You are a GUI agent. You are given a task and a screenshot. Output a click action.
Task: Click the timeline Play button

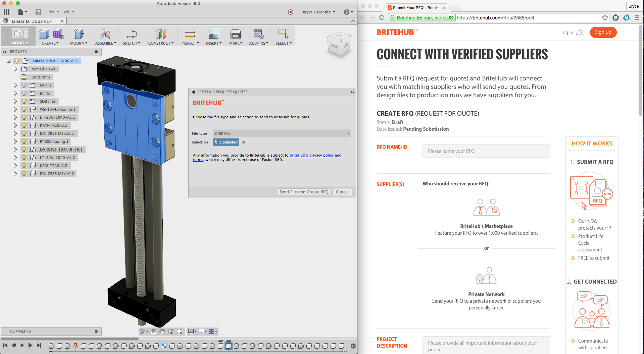tap(30, 345)
